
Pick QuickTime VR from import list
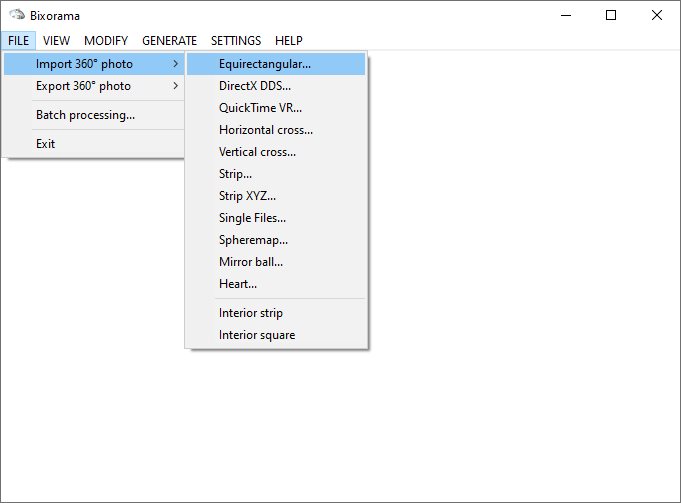coord(260,108)
